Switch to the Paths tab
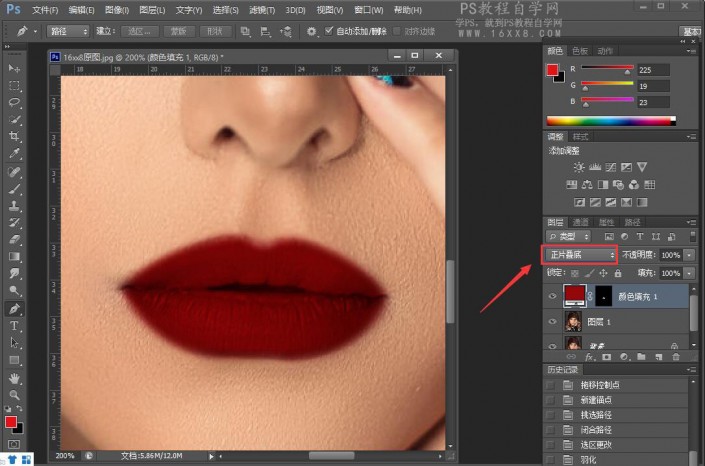 [x=632, y=222]
